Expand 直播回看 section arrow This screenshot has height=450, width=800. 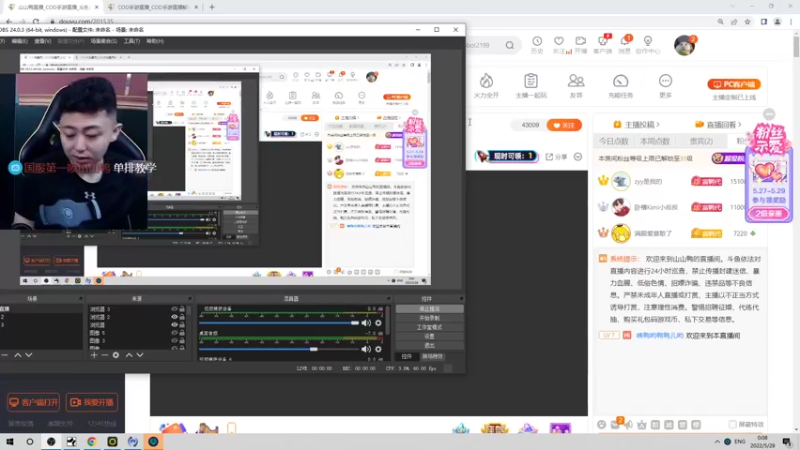[x=739, y=124]
